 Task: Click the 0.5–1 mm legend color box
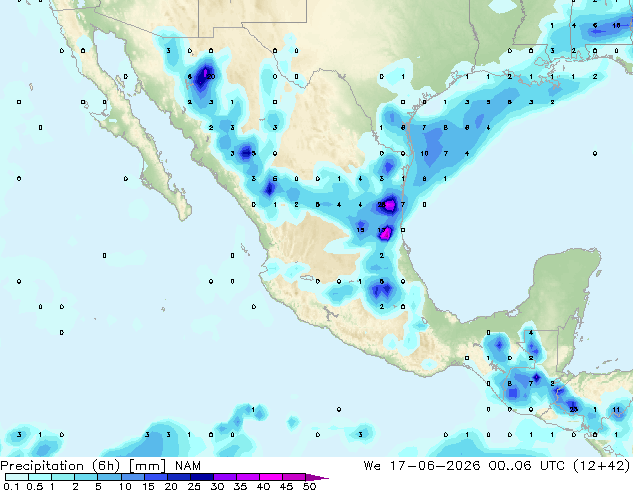[40, 477]
